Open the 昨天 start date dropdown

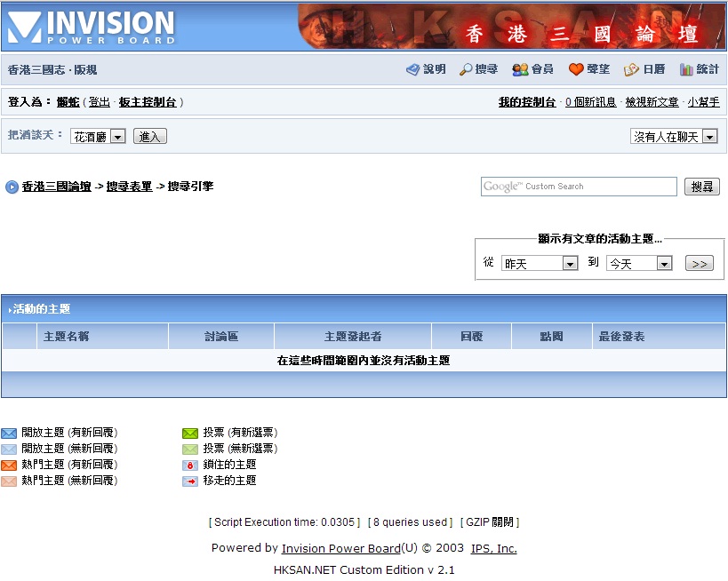[x=540, y=264]
